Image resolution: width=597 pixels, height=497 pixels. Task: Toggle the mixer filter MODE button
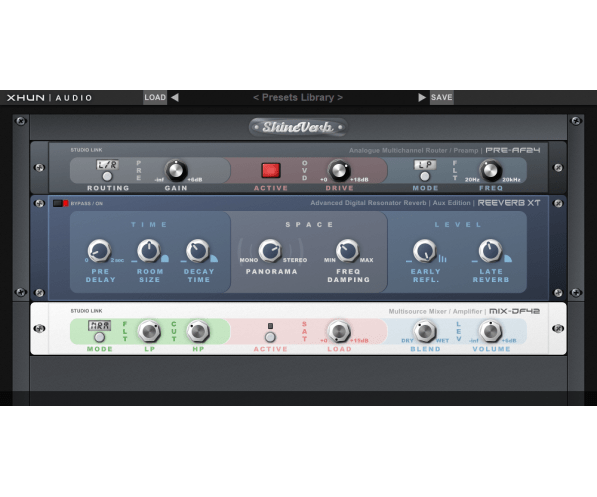point(99,337)
